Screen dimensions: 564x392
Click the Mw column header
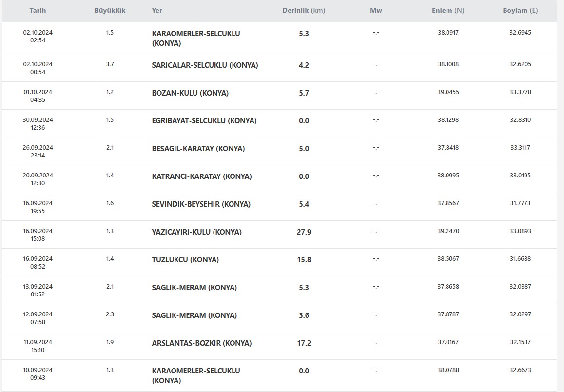click(x=376, y=10)
